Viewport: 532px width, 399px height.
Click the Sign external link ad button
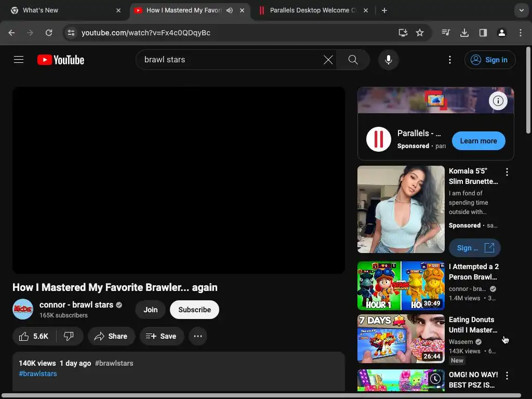point(475,248)
